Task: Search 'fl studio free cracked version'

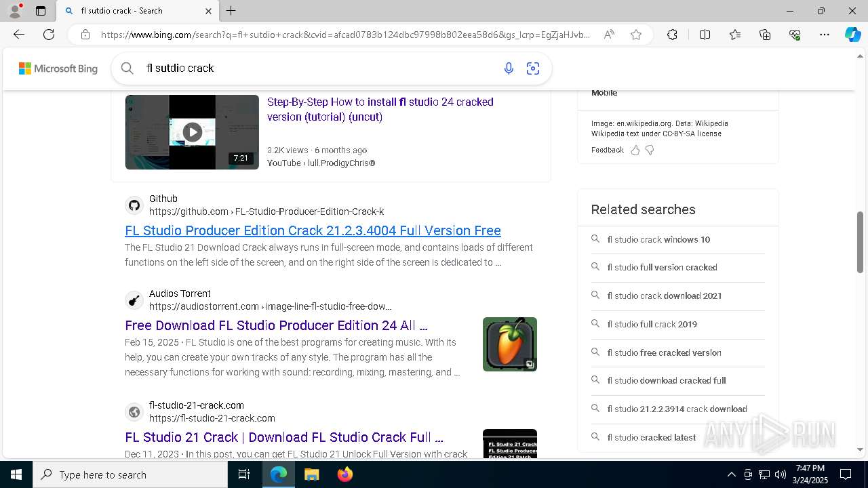Action: (678, 352)
